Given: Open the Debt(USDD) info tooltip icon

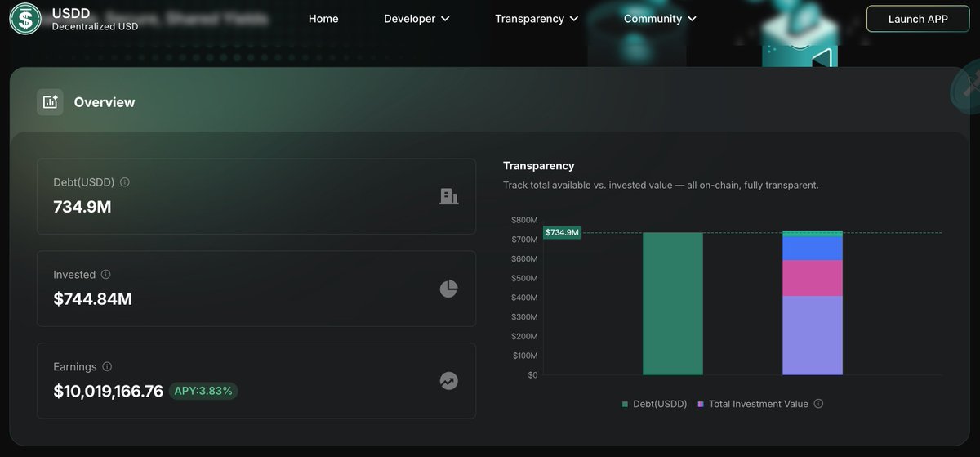Looking at the screenshot, I should coord(125,182).
